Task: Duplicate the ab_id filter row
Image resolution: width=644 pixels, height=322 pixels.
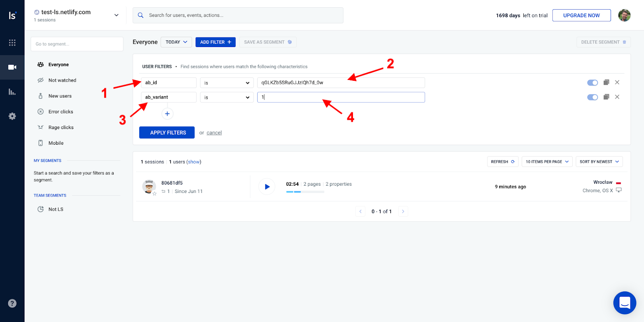Action: [606, 82]
